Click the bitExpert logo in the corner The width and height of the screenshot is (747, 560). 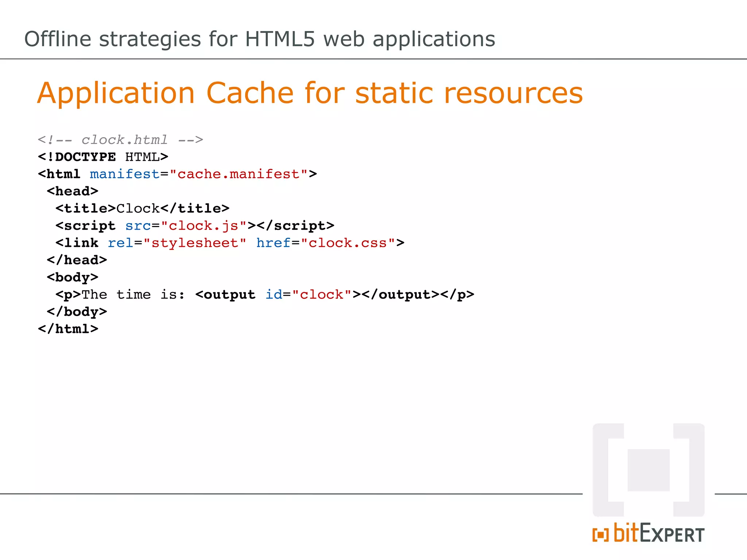click(x=649, y=533)
